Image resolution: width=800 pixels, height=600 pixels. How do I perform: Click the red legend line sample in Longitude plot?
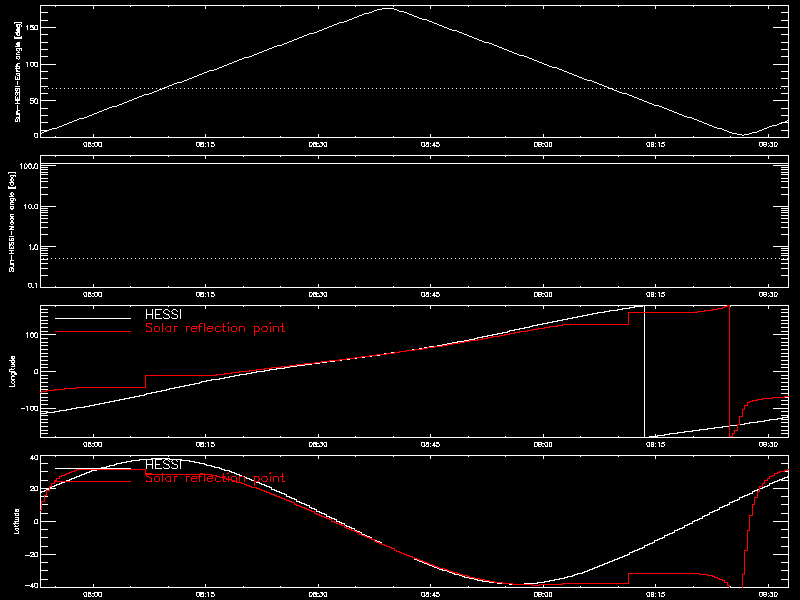click(x=93, y=332)
